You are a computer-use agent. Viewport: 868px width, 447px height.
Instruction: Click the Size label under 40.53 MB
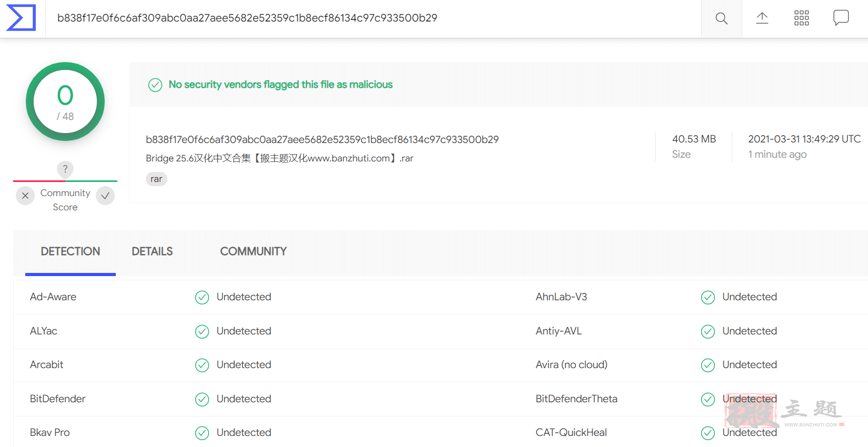click(681, 154)
